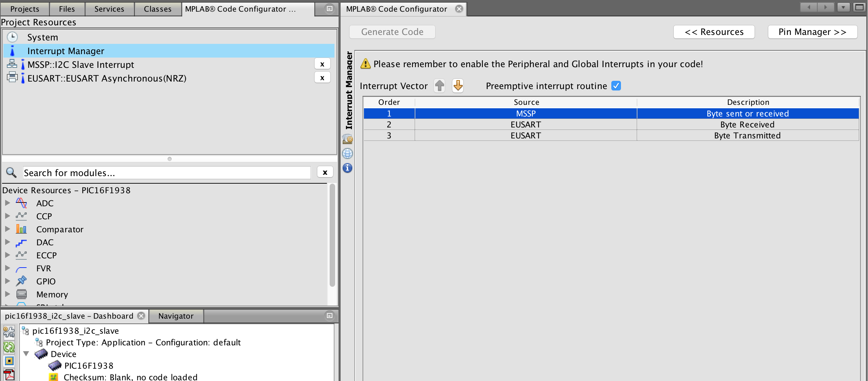868x381 pixels.
Task: Expand the GPIO device resource
Action: point(7,281)
